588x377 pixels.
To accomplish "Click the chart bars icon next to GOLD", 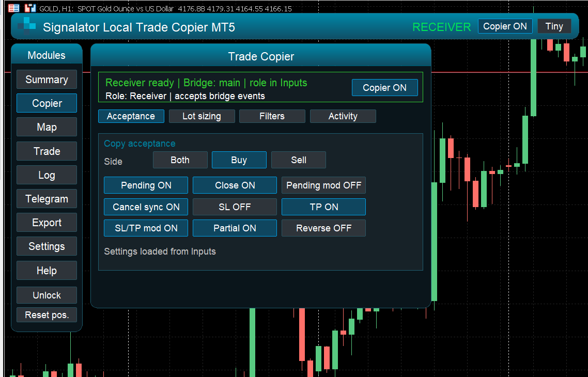I will (30, 8).
